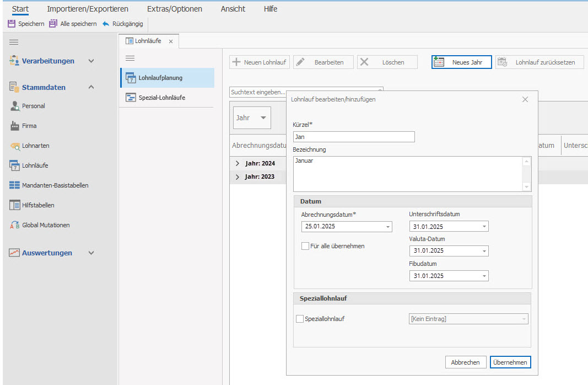Screen dimensions: 588x385
Task: Click the Stammdaten section icon
Action: pyautogui.click(x=14, y=87)
